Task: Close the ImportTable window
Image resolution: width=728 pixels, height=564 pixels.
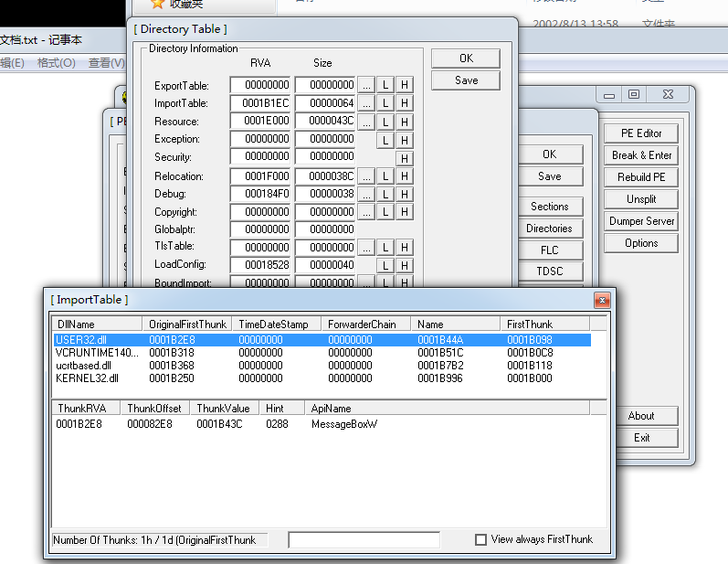Action: tap(602, 301)
